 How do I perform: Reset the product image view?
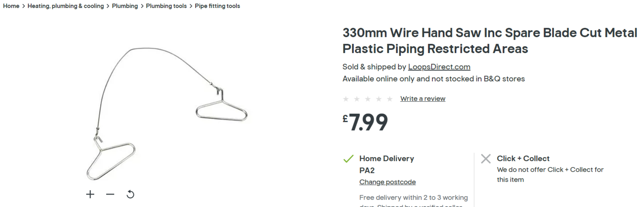(x=130, y=195)
